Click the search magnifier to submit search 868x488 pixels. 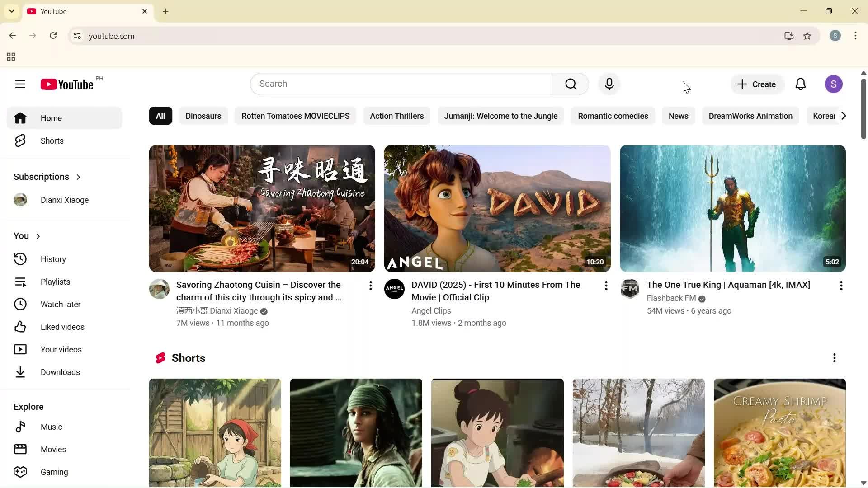coord(571,84)
